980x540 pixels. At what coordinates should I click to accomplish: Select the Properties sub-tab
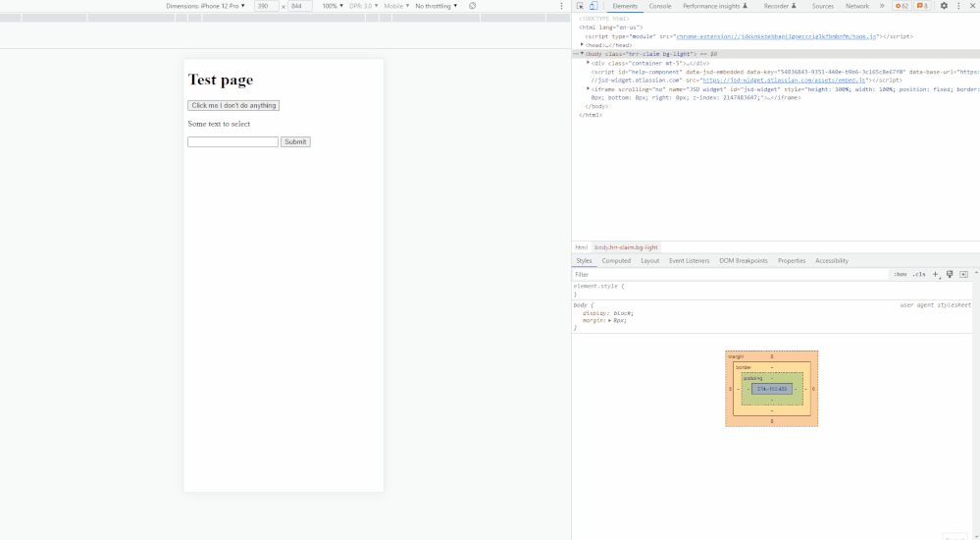tap(792, 261)
